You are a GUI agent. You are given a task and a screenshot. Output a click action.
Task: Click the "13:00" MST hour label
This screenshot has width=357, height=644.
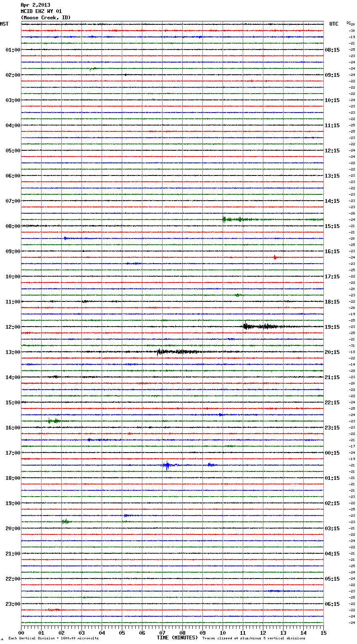(13, 352)
